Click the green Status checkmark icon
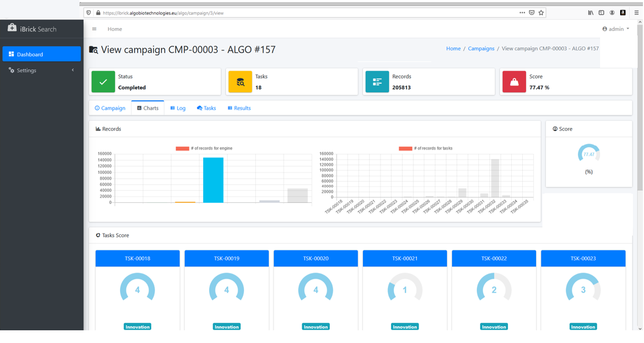The height and width of the screenshot is (343, 644). [103, 82]
